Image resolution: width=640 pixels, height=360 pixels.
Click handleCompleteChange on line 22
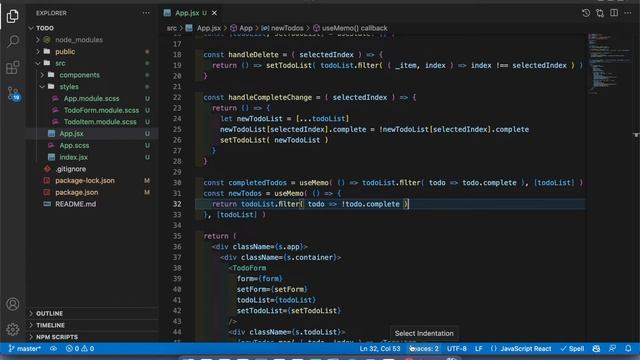tap(270, 98)
